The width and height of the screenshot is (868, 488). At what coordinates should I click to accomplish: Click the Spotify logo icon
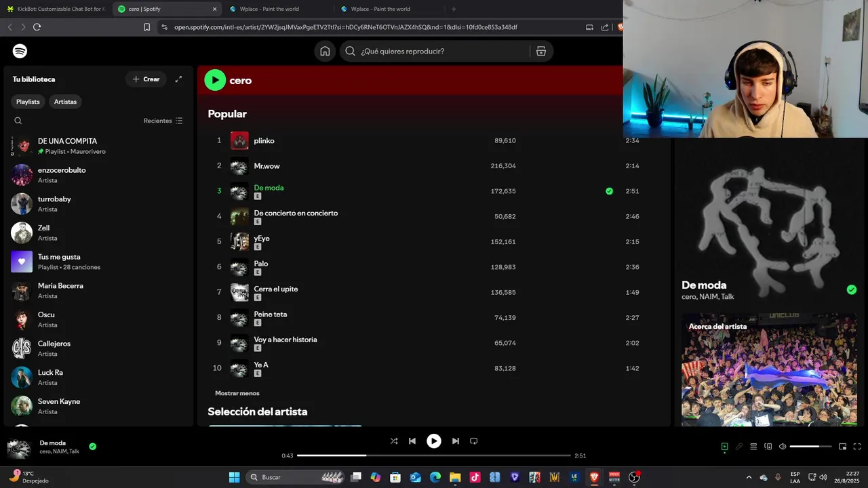coord(20,52)
